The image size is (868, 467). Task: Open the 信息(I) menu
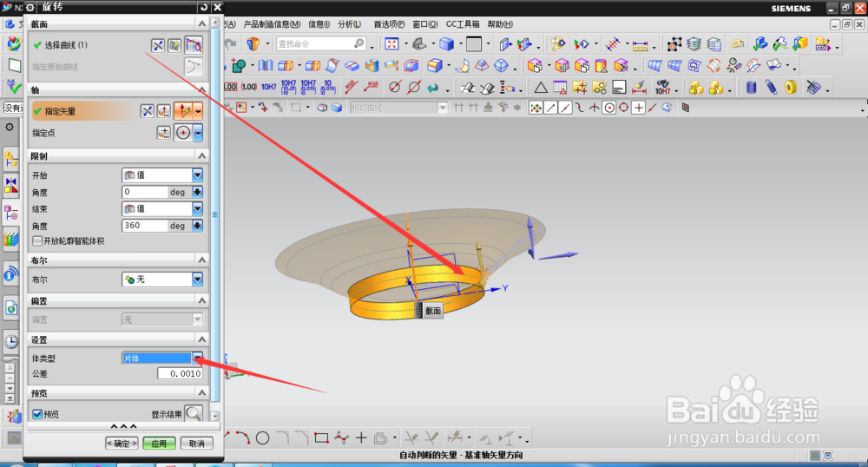tap(319, 23)
